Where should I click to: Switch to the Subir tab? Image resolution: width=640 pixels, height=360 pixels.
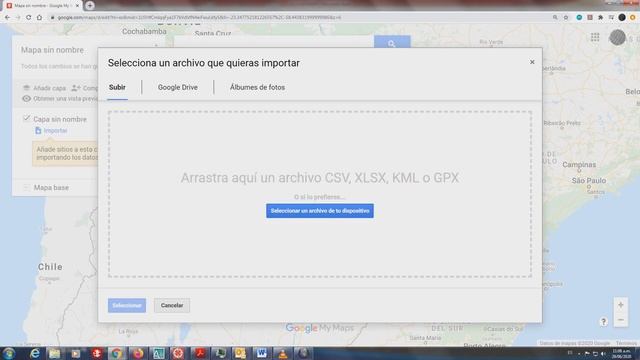coord(117,87)
